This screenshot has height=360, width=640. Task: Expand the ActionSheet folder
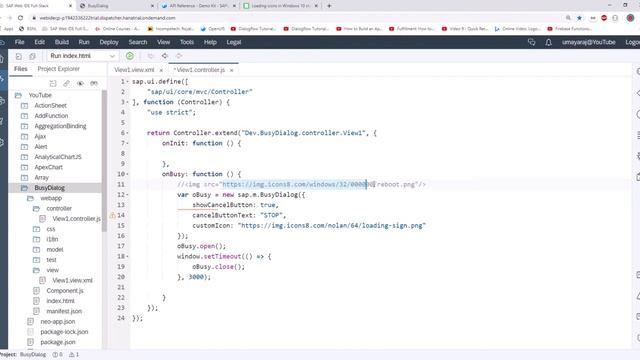click(24, 105)
